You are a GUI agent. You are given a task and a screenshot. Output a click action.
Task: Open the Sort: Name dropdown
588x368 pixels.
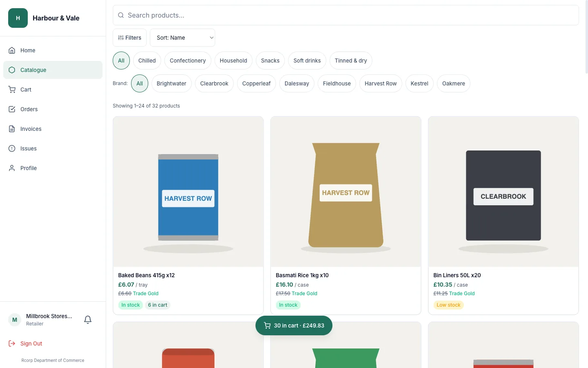tap(183, 38)
